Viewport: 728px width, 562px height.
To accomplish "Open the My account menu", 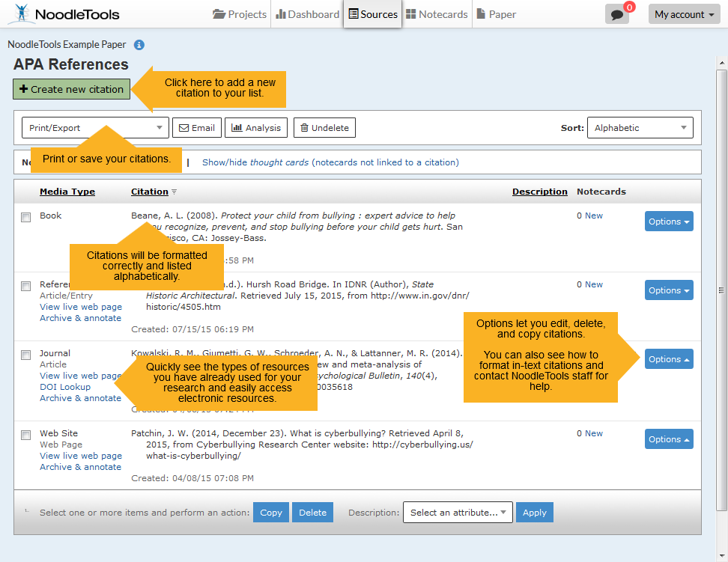I will click(684, 14).
